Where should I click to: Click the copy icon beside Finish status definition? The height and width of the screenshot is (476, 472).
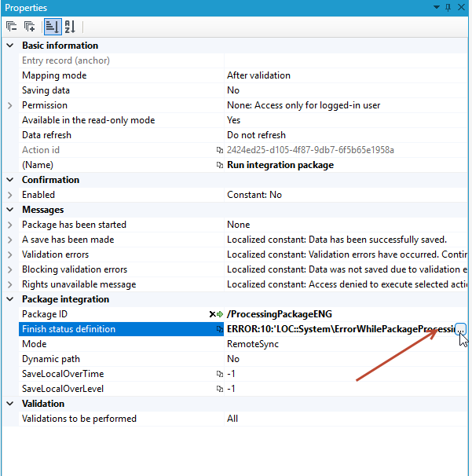[x=219, y=329]
